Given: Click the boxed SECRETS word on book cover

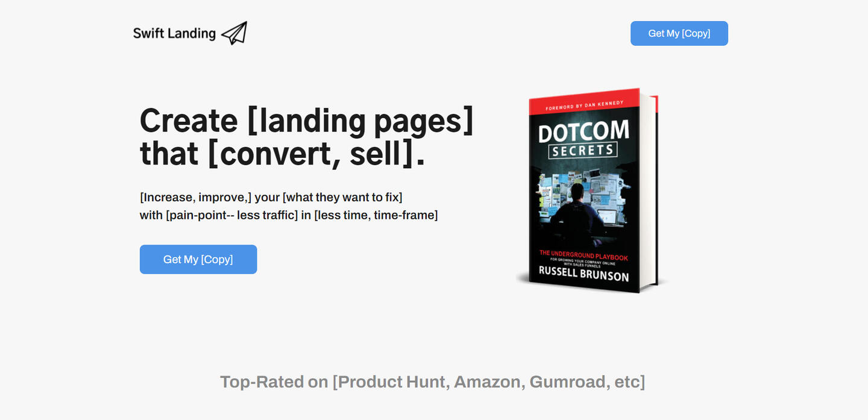Looking at the screenshot, I should 583,151.
